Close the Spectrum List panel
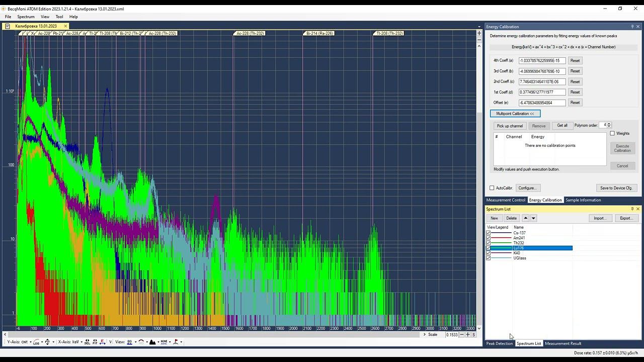Image resolution: width=644 pixels, height=362 pixels. (638, 209)
